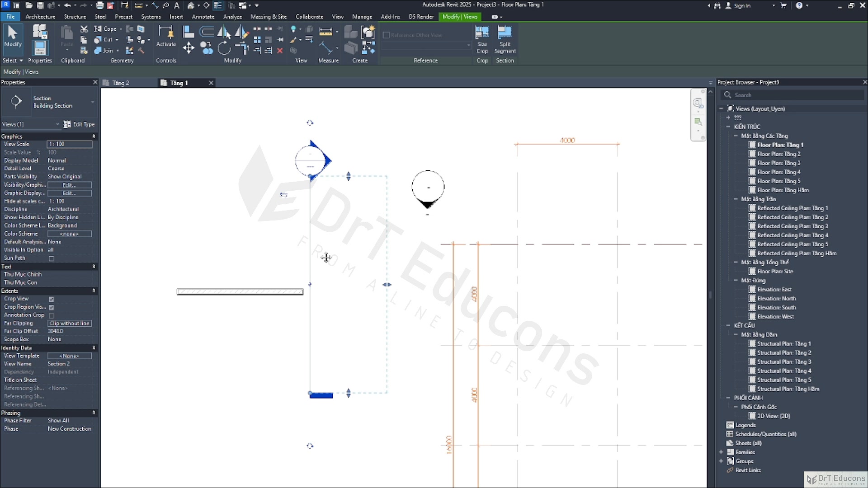
Task: Toggle the Sun Path checkbox
Action: pos(52,258)
